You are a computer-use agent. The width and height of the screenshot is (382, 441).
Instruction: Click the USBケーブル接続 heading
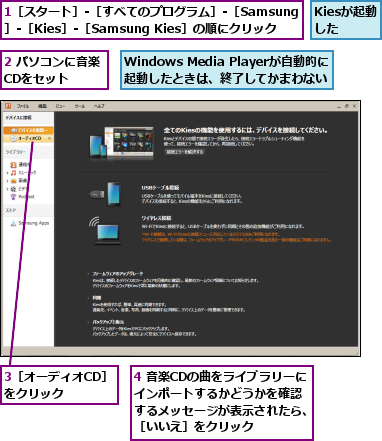[160, 188]
